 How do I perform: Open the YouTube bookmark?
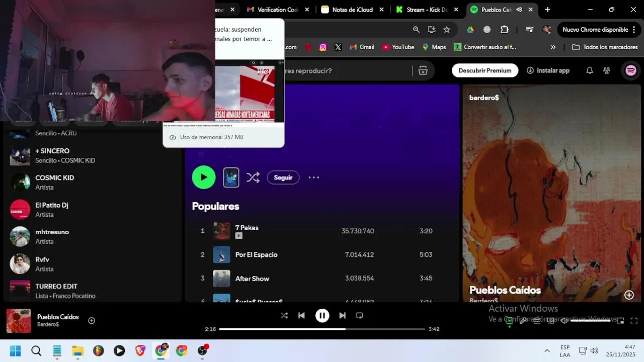398,47
